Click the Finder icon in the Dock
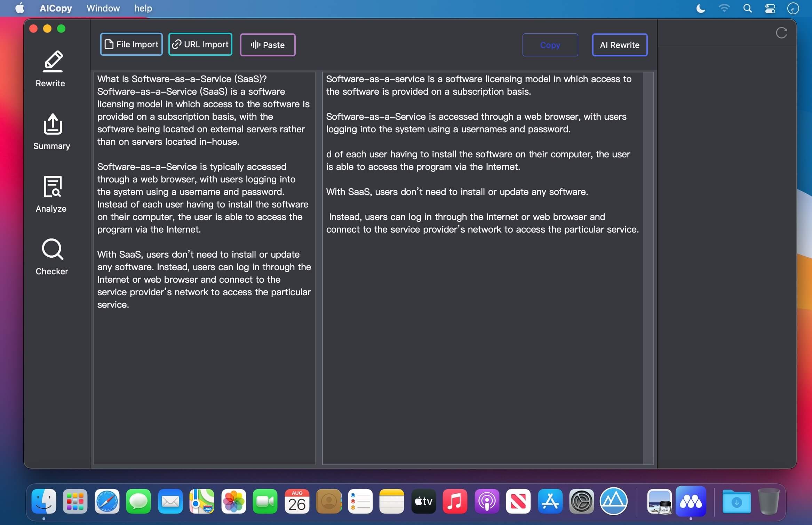Screen dimensions: 812x525 [x=45, y=501]
